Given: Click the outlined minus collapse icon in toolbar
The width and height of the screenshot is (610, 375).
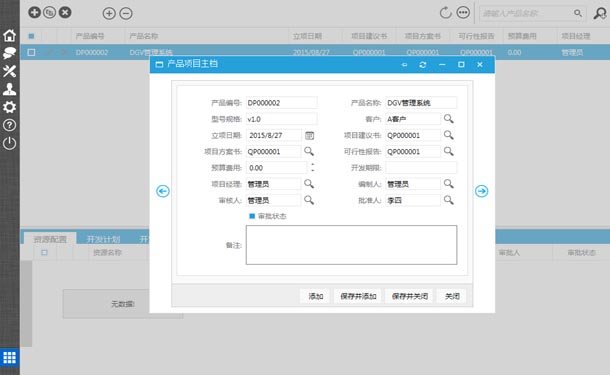Looking at the screenshot, I should [126, 14].
